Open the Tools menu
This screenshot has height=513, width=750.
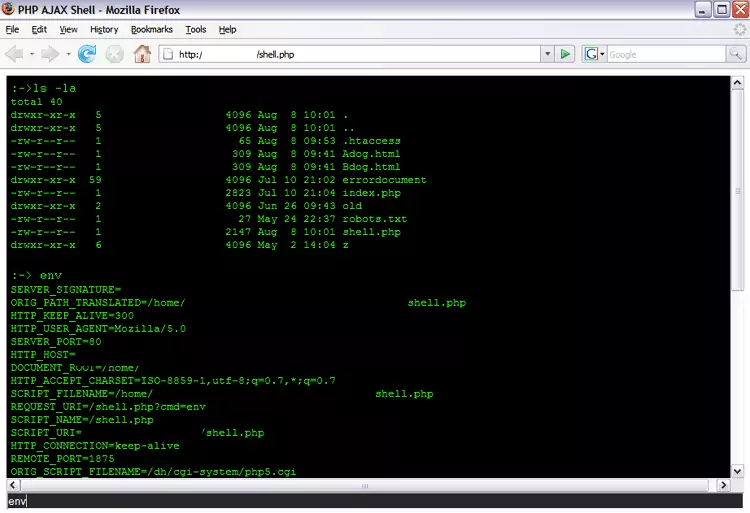tap(195, 29)
